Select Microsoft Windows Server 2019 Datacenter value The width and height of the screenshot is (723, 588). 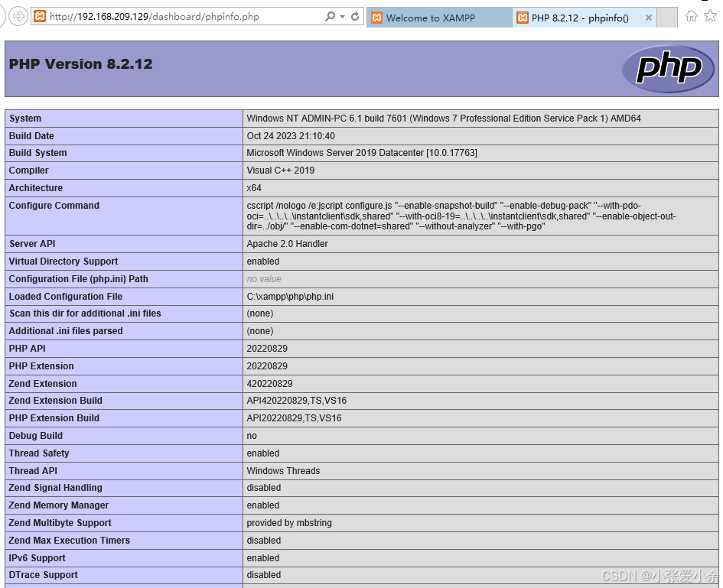(361, 152)
